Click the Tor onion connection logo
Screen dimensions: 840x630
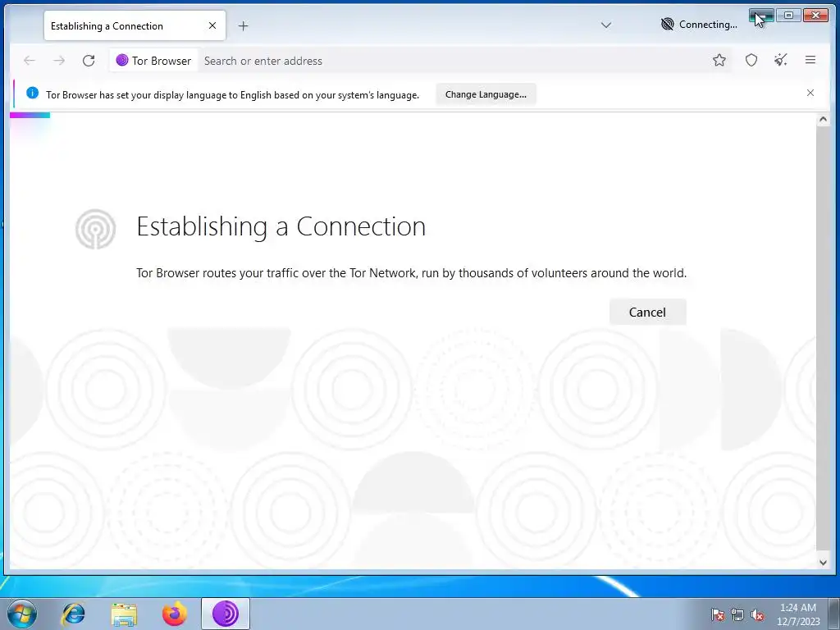pyautogui.click(x=95, y=230)
